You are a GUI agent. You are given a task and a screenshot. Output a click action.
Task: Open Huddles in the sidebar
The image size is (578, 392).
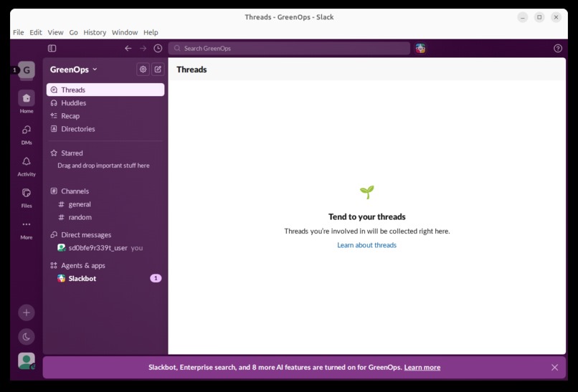point(105,102)
